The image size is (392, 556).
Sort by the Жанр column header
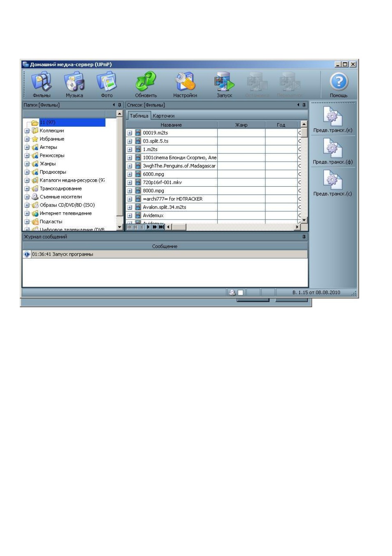pos(241,125)
